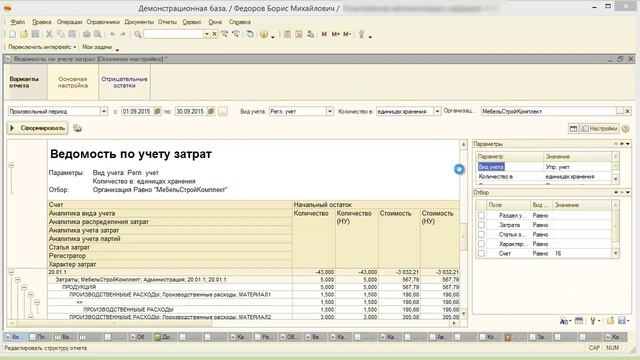Click the icon right of Сформировать button
Screen dimensions: 640x360
[x=77, y=128]
